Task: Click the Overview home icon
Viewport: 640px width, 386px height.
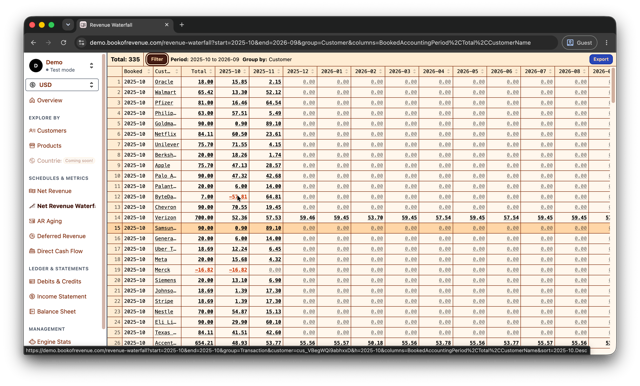Action: [x=32, y=100]
